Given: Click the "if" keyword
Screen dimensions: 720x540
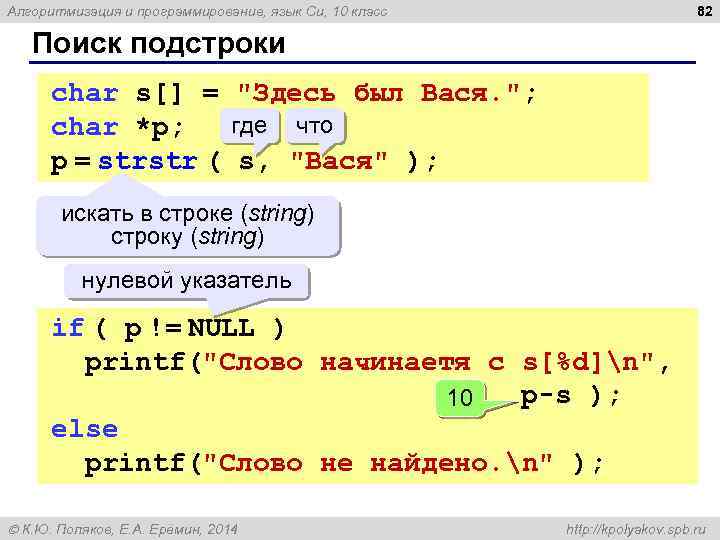Looking at the screenshot, I should point(68,328).
